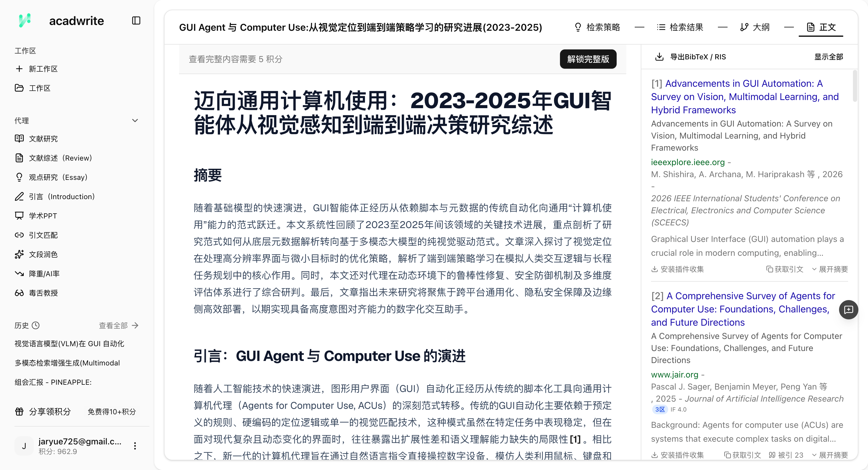
Task: Open the 工作区 folder icon
Action: (19, 88)
